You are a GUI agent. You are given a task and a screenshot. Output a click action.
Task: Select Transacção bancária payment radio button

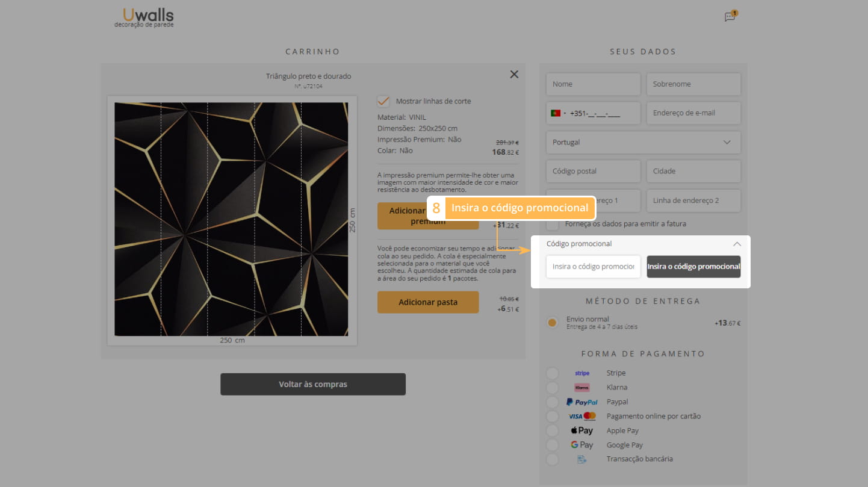pyautogui.click(x=552, y=459)
